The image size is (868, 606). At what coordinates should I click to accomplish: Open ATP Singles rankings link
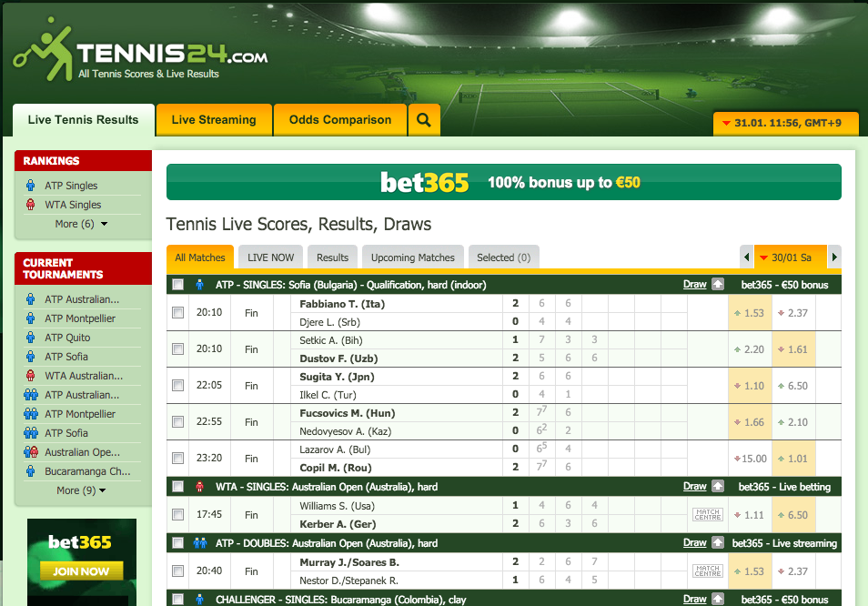[71, 186]
